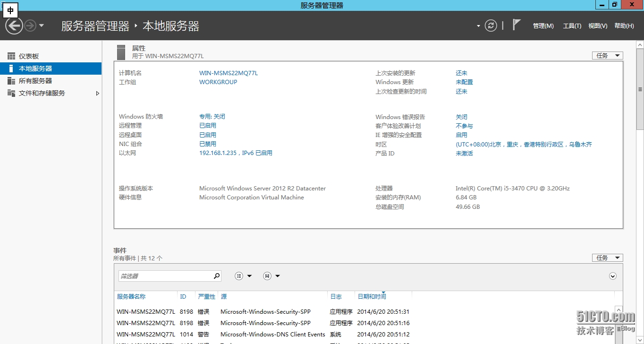Viewport: 644px width, 344px height.
Task: Click the 文件和存储服务 icon
Action: click(x=11, y=93)
